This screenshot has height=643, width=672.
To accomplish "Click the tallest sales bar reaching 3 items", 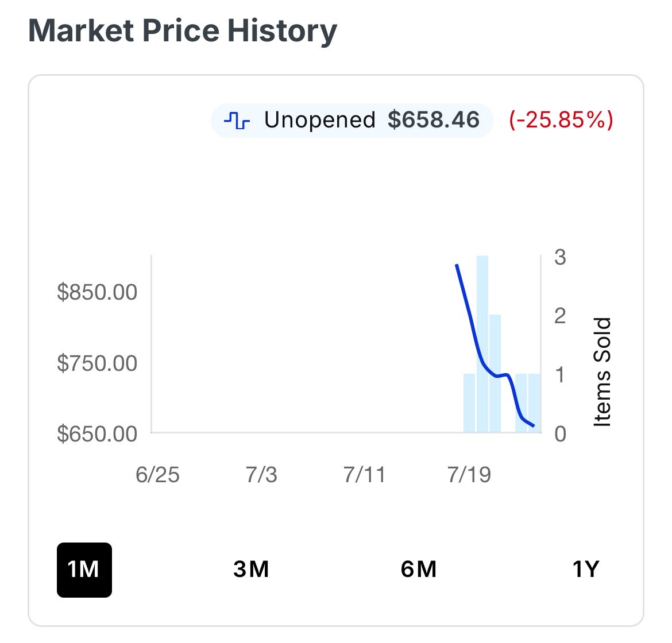I will pyautogui.click(x=482, y=344).
